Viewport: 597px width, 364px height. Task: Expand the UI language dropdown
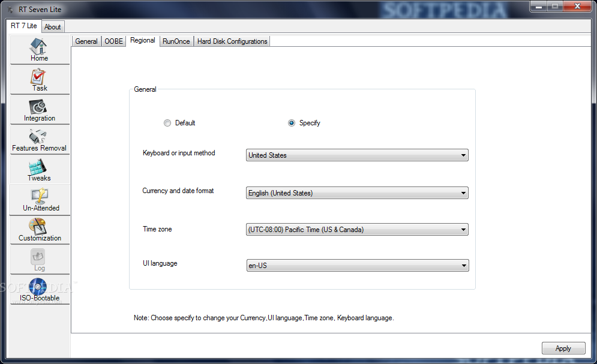pos(358,266)
